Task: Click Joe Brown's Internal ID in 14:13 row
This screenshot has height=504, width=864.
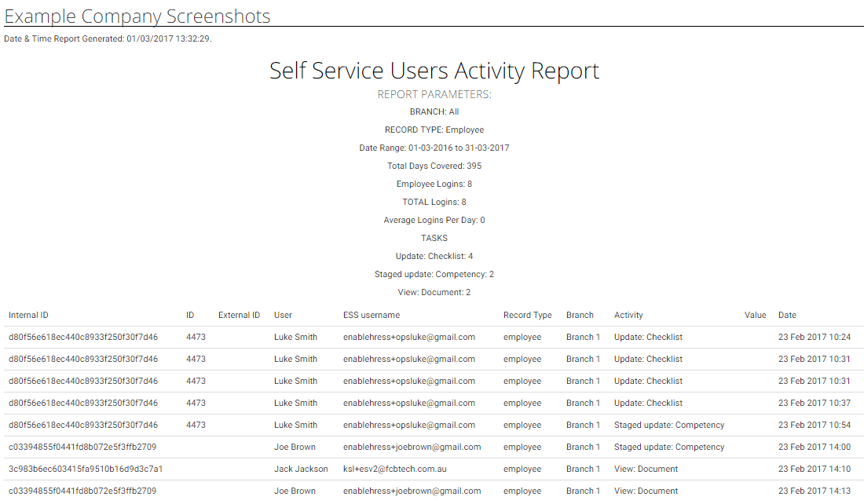Action: tap(82, 491)
